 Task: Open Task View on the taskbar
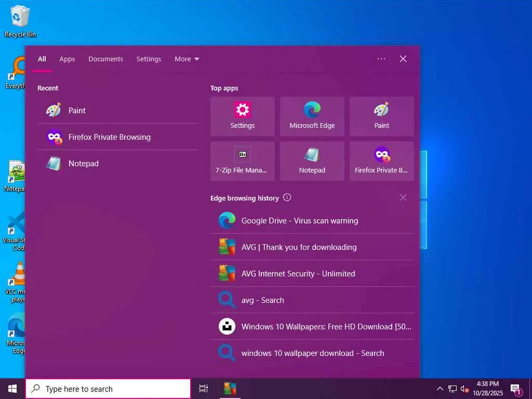[204, 389]
